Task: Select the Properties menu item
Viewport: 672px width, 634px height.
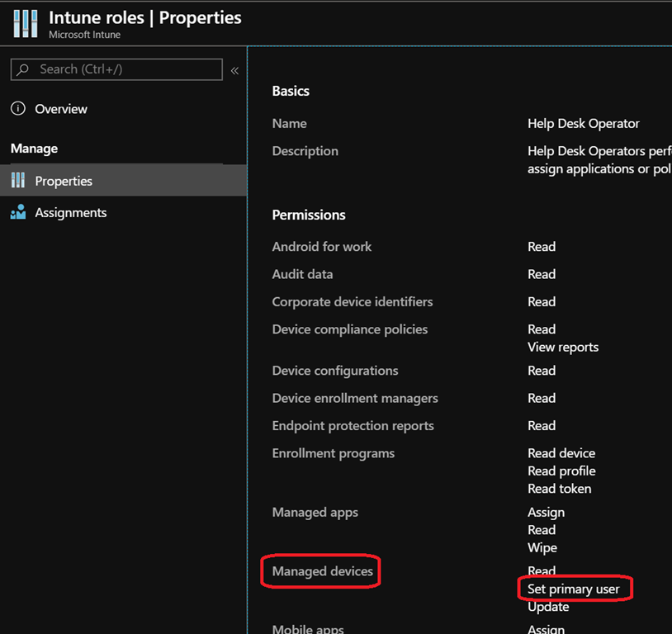Action: point(64,181)
